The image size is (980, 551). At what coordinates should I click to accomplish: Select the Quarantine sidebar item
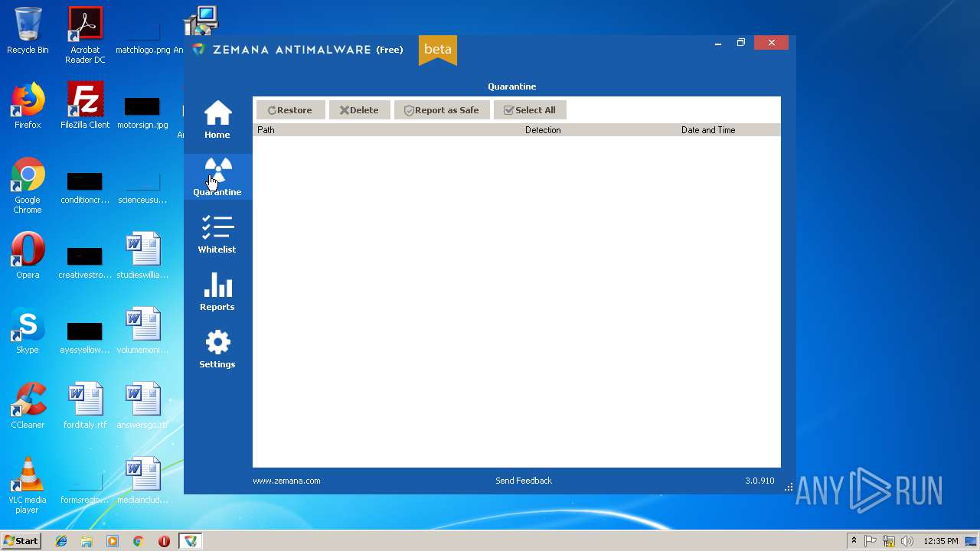(x=217, y=177)
